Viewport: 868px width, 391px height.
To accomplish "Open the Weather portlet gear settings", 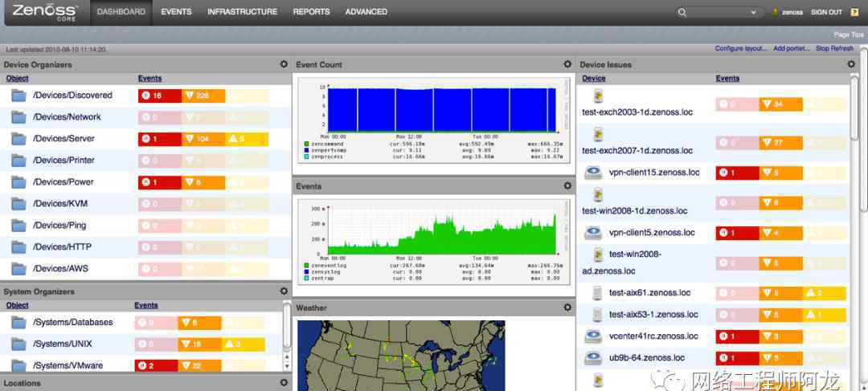I will coord(567,307).
